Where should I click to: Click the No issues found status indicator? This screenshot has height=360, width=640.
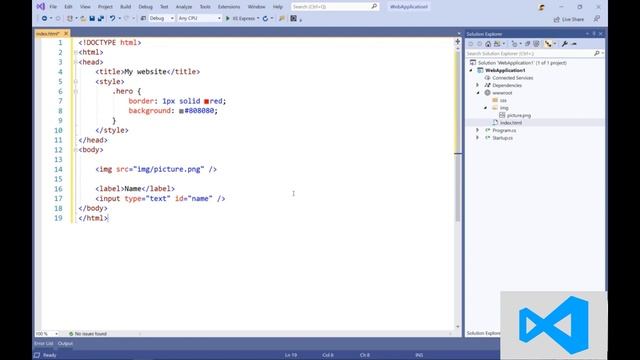87,333
